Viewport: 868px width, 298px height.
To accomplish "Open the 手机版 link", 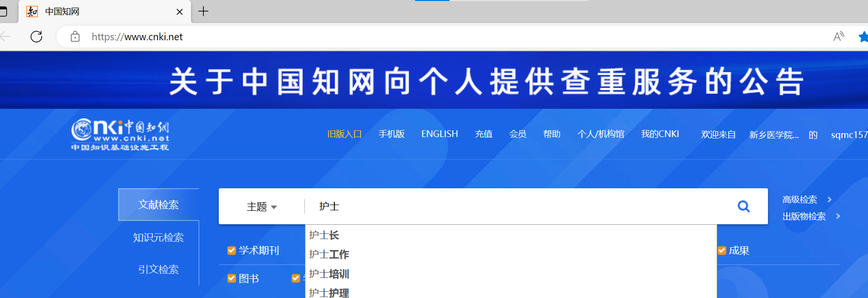I will point(392,134).
